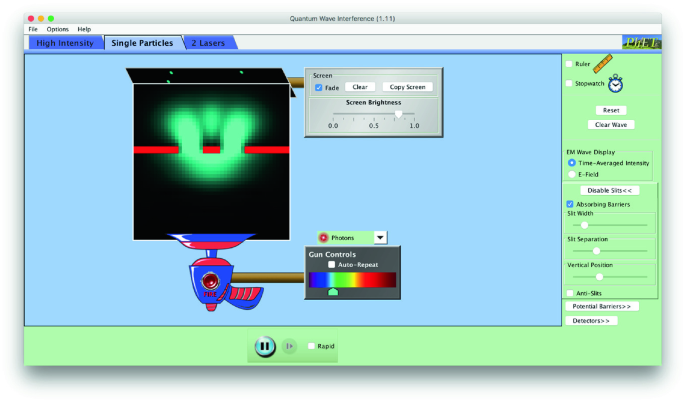Click the stopwatch icon
Viewport: 685px width, 402px height.
tap(616, 84)
